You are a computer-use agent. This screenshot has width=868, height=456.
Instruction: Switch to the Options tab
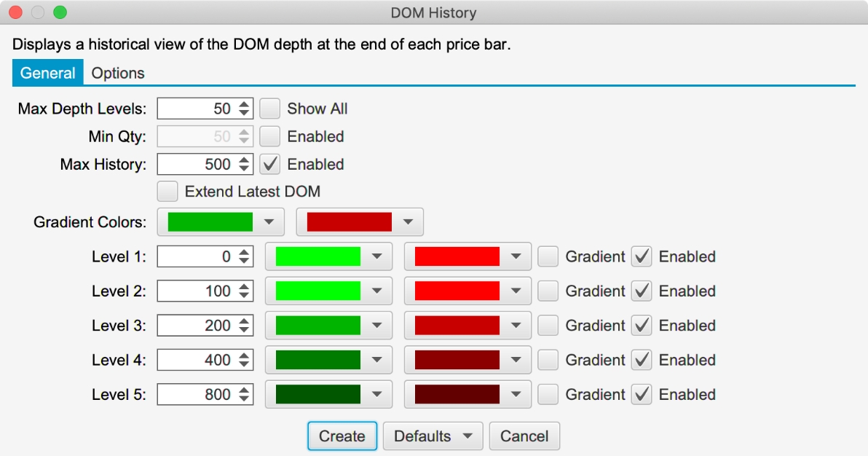click(118, 73)
